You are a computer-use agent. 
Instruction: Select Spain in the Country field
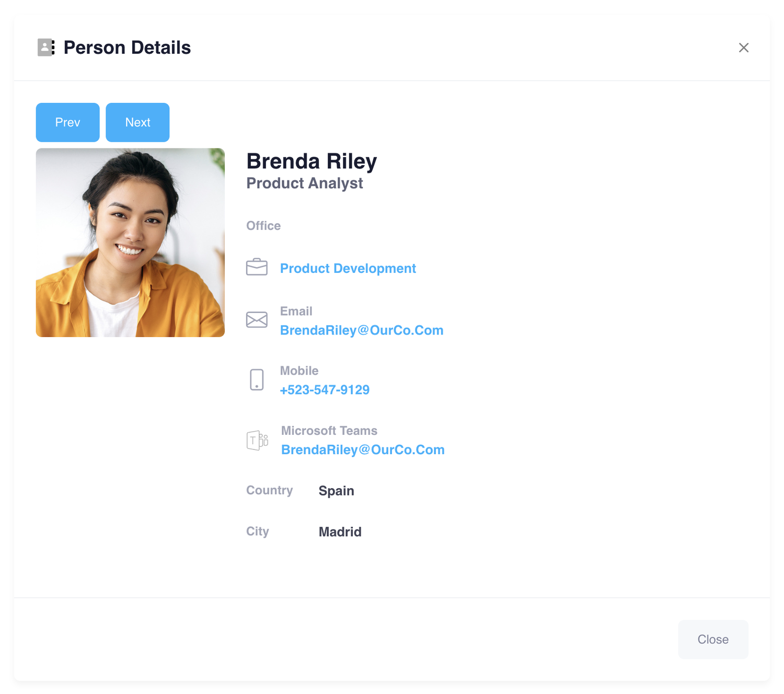click(x=336, y=490)
